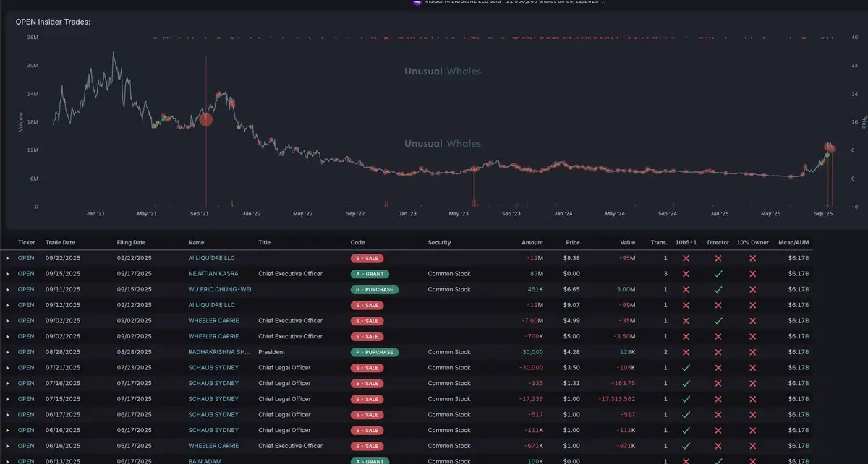This screenshot has width=868, height=464.
Task: Click the OPEN Insider Trades chart title
Action: pyautogui.click(x=53, y=22)
